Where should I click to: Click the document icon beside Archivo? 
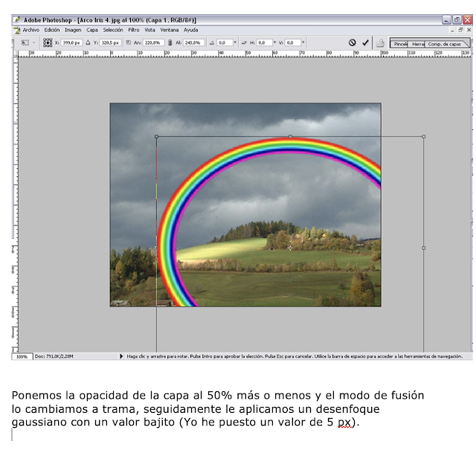tap(17, 30)
